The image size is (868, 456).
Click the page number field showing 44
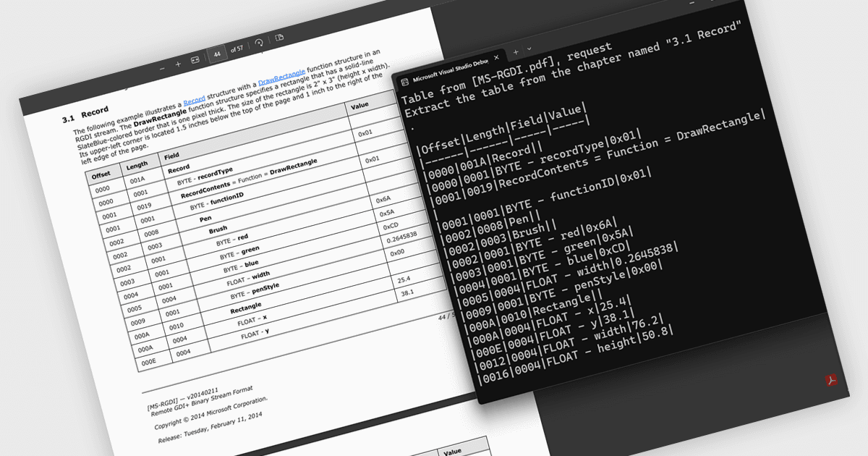(x=216, y=54)
